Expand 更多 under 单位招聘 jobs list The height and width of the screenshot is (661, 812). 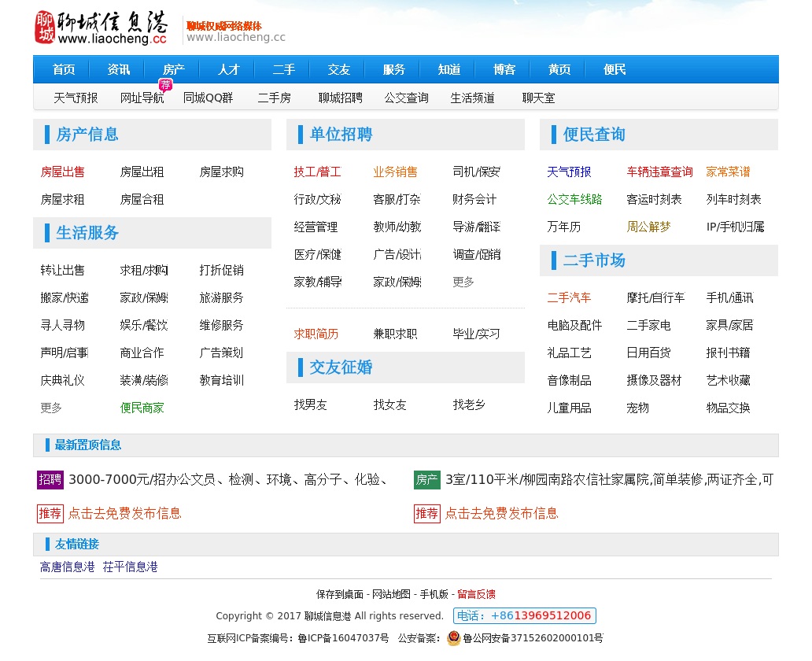pos(463,282)
